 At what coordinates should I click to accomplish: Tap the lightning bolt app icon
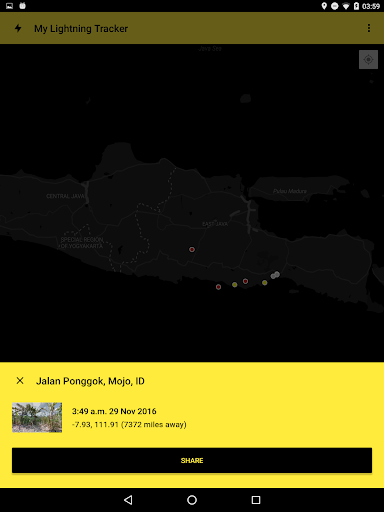(x=18, y=28)
